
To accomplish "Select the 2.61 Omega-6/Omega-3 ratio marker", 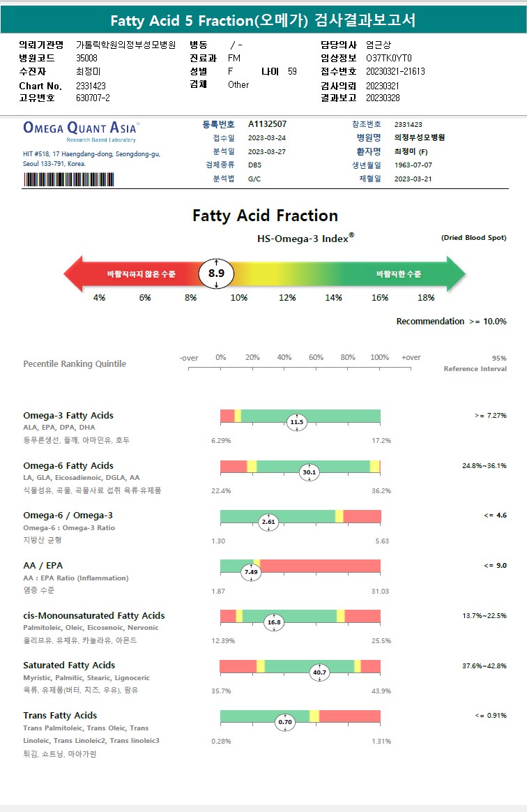I will point(268,522).
